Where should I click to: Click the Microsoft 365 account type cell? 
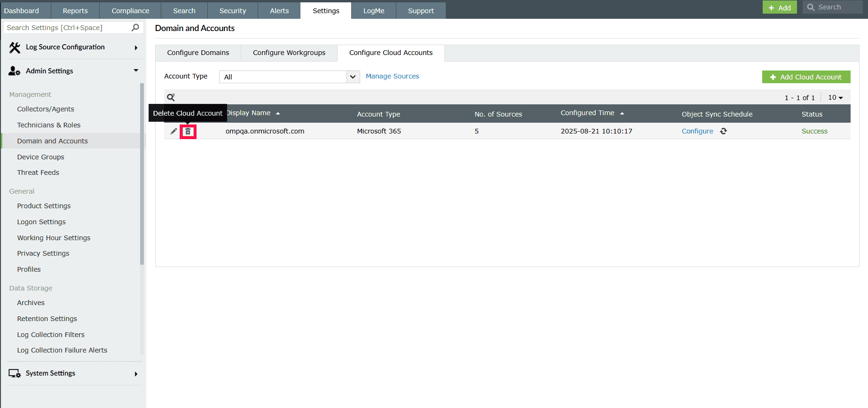[379, 131]
